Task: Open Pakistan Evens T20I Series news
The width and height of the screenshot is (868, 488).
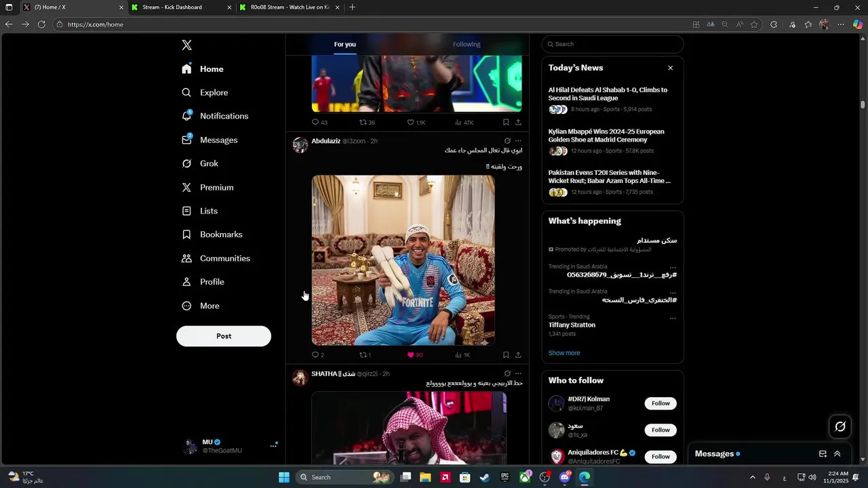Action: [612, 182]
